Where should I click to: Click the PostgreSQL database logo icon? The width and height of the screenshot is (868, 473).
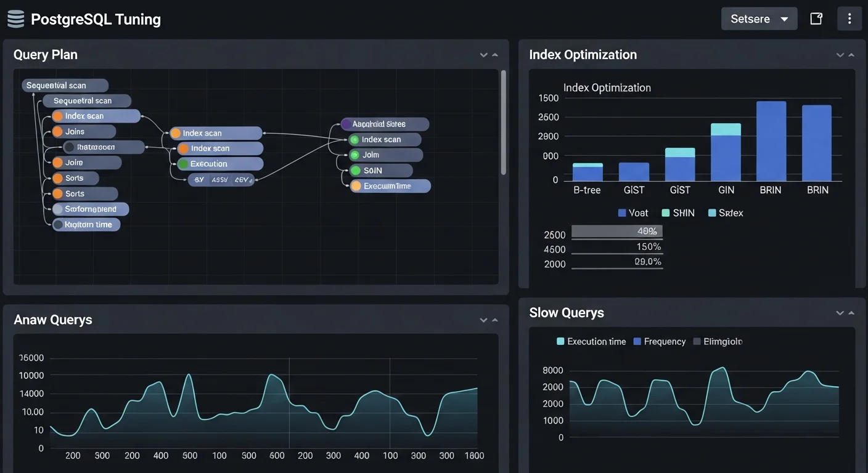[15, 18]
